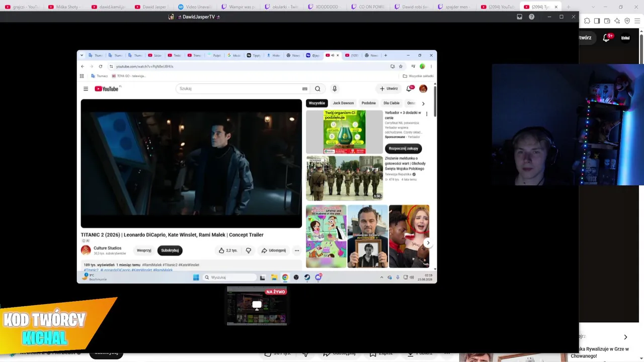Viewport: 644px width, 362px height.
Task: Click the Rozpocznij zakupy ad button
Action: tap(404, 148)
